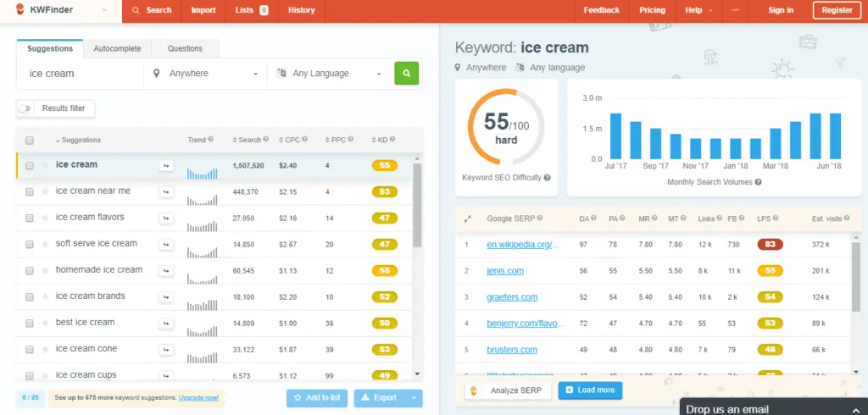The height and width of the screenshot is (415, 868).
Task: Star the 'ice cream cone' keyword
Action: pos(45,350)
